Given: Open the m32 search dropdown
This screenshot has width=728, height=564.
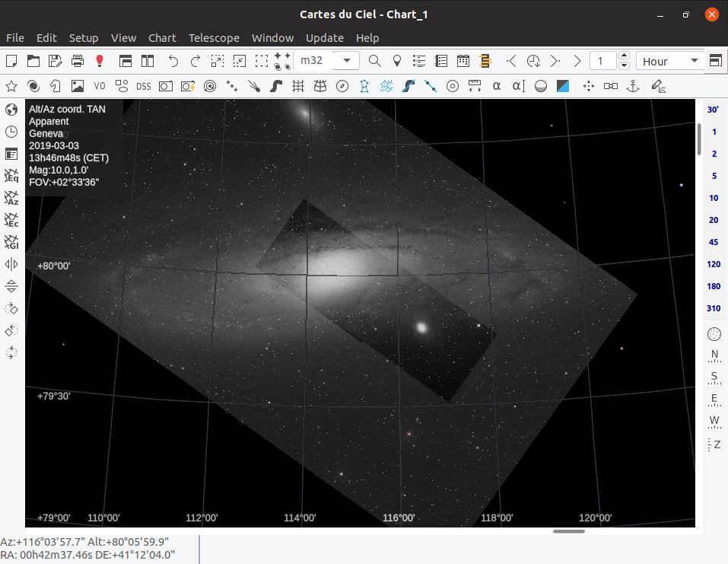Looking at the screenshot, I should (347, 61).
